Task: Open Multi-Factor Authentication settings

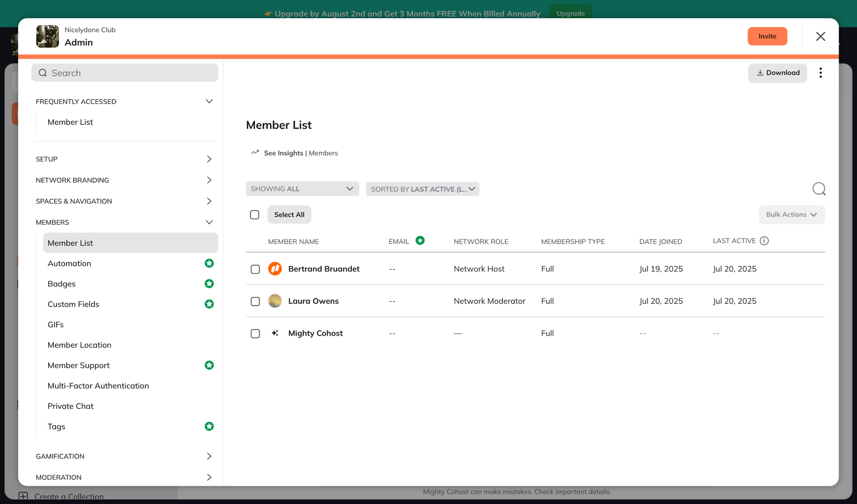Action: click(98, 385)
